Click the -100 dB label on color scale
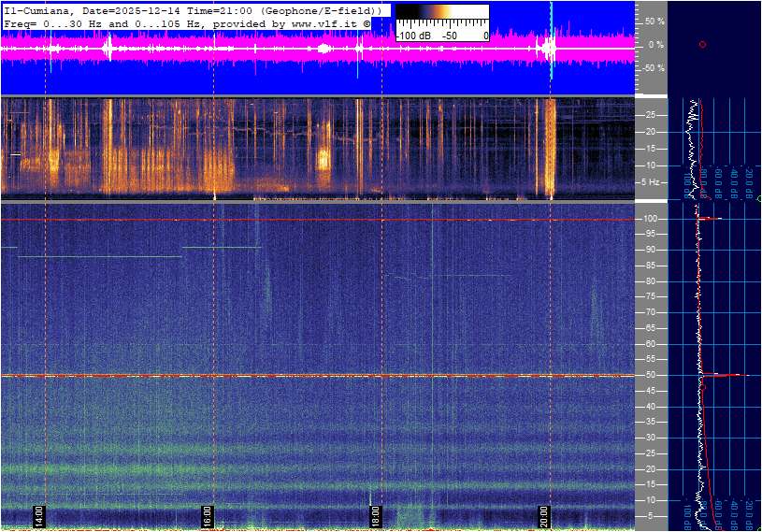This screenshot has width=762, height=532. tap(412, 36)
